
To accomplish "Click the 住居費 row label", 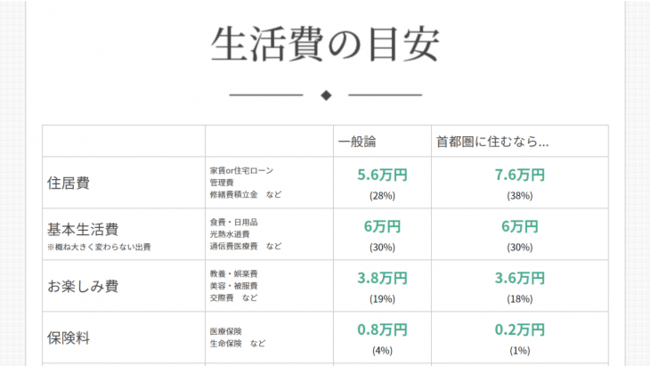I will coord(68,183).
